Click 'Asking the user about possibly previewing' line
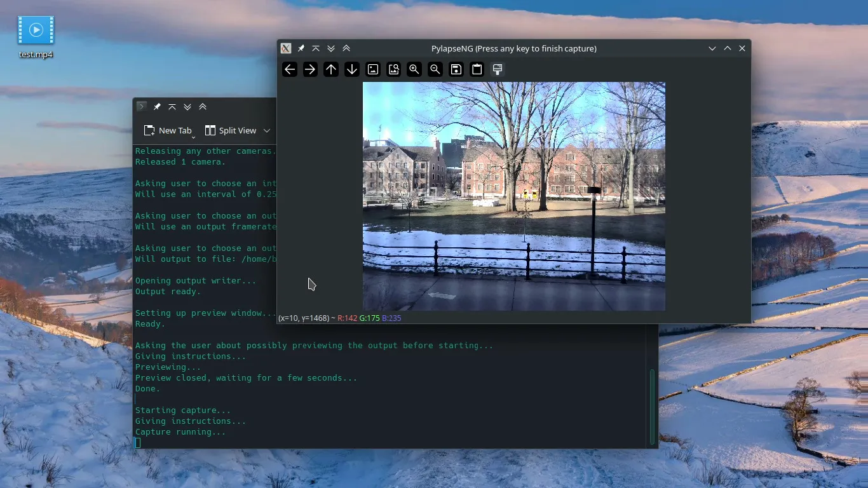The height and width of the screenshot is (488, 868). (x=315, y=346)
